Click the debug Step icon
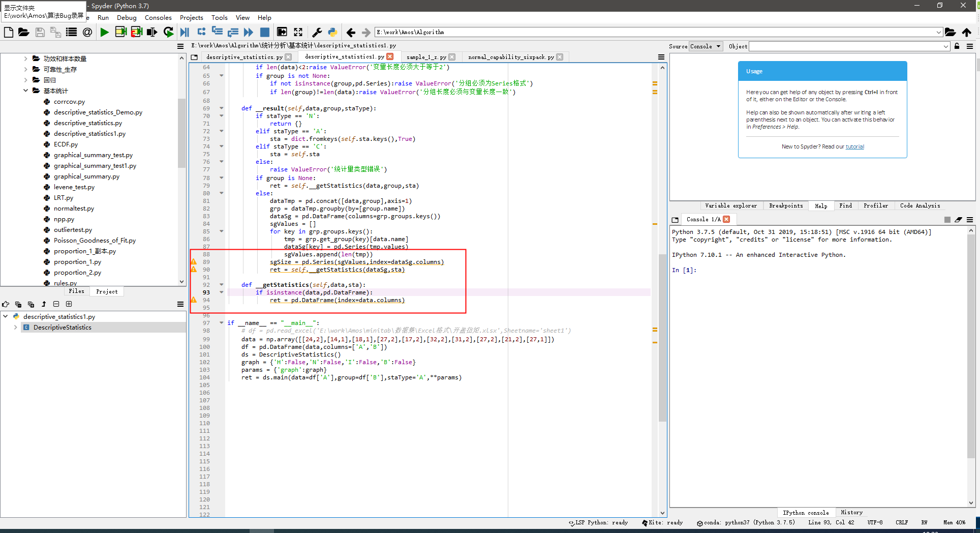Image resolution: width=980 pixels, height=533 pixels. pos(201,32)
